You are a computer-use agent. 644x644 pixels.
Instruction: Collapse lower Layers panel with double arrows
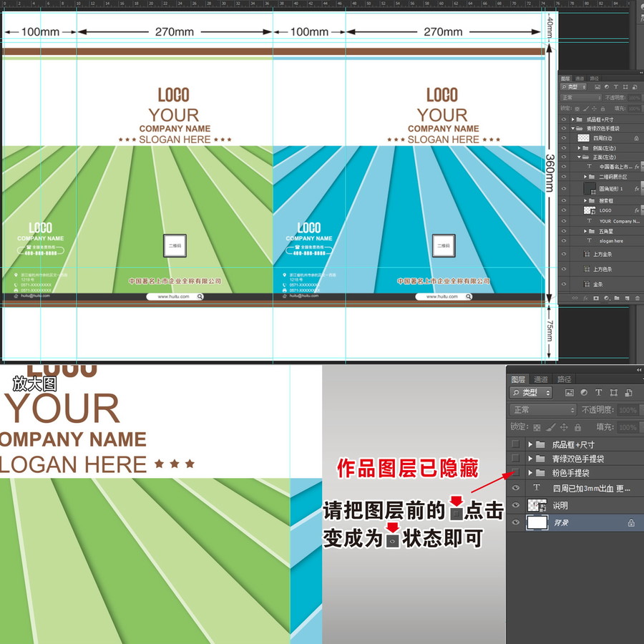639,370
